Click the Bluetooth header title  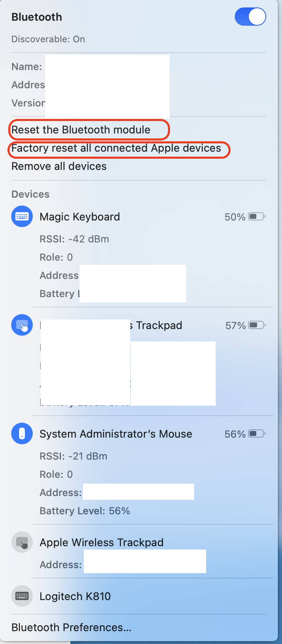tap(36, 17)
